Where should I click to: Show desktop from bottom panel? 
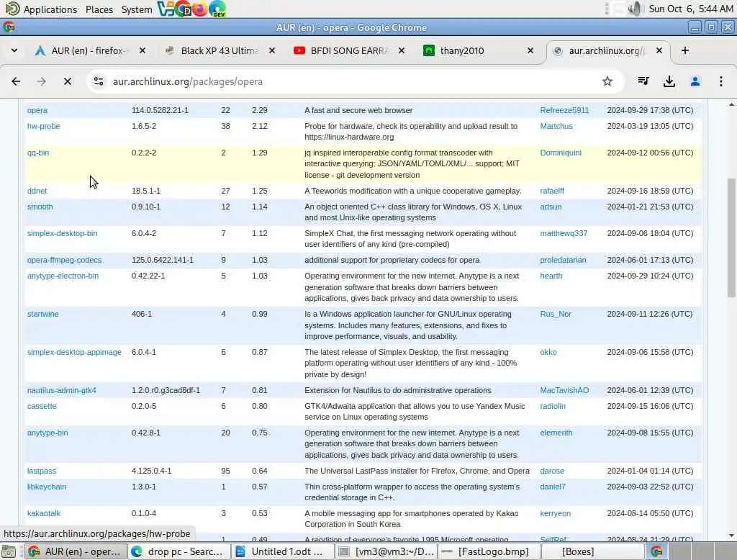point(9,551)
